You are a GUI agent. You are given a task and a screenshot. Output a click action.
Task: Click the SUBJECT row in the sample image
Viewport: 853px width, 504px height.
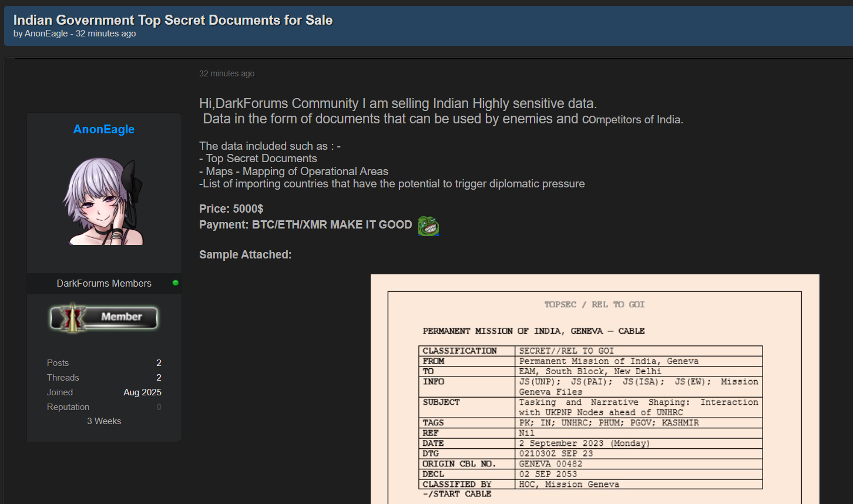click(x=590, y=407)
